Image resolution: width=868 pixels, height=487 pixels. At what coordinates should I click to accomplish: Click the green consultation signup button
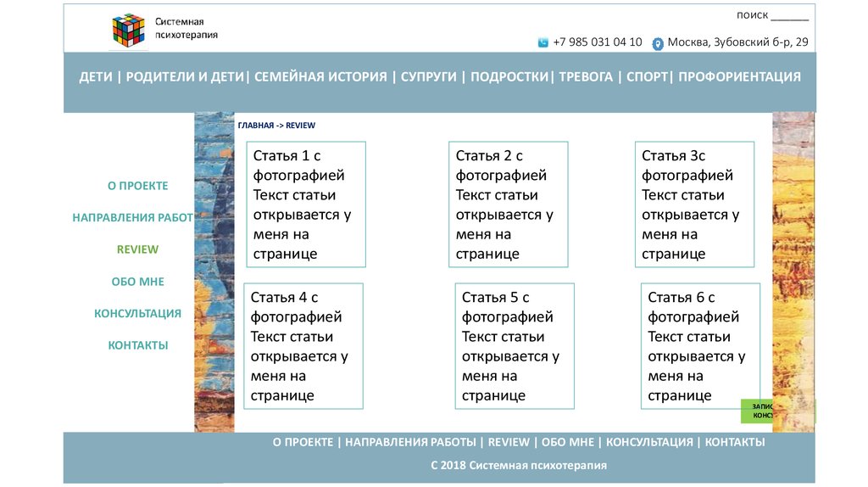(757, 411)
